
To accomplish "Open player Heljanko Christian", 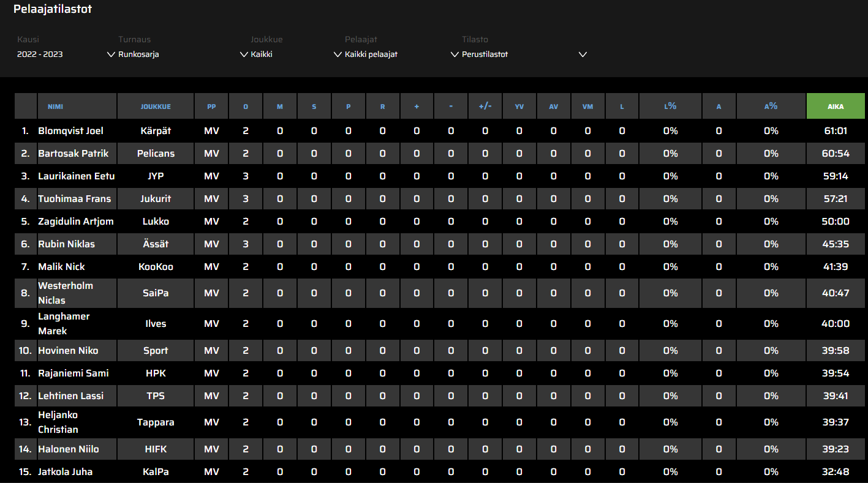I will point(58,422).
